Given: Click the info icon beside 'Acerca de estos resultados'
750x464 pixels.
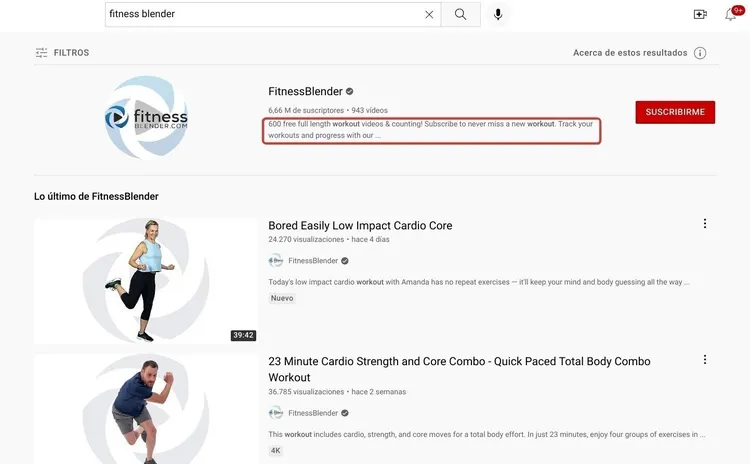Looking at the screenshot, I should coord(700,53).
